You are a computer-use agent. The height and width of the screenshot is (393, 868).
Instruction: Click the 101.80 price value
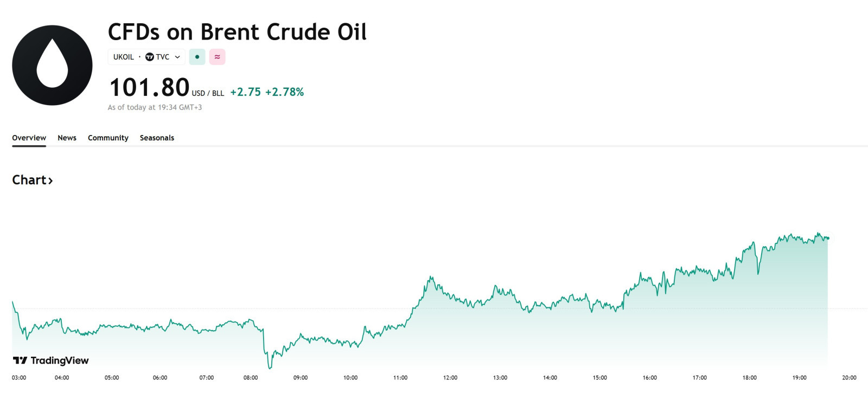click(x=149, y=88)
